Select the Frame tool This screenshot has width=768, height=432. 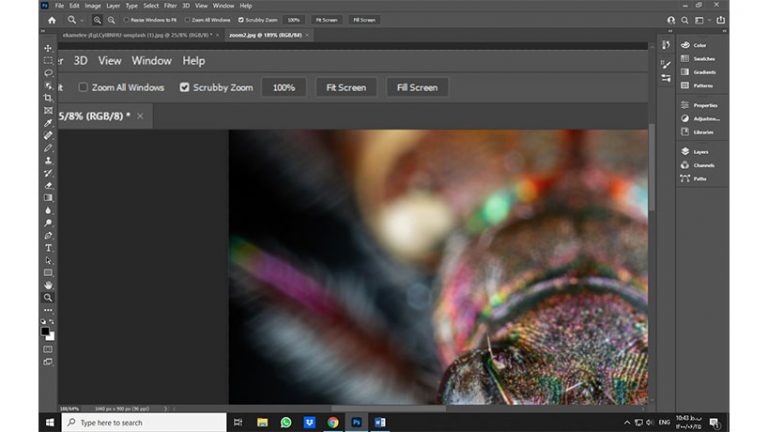[48, 111]
